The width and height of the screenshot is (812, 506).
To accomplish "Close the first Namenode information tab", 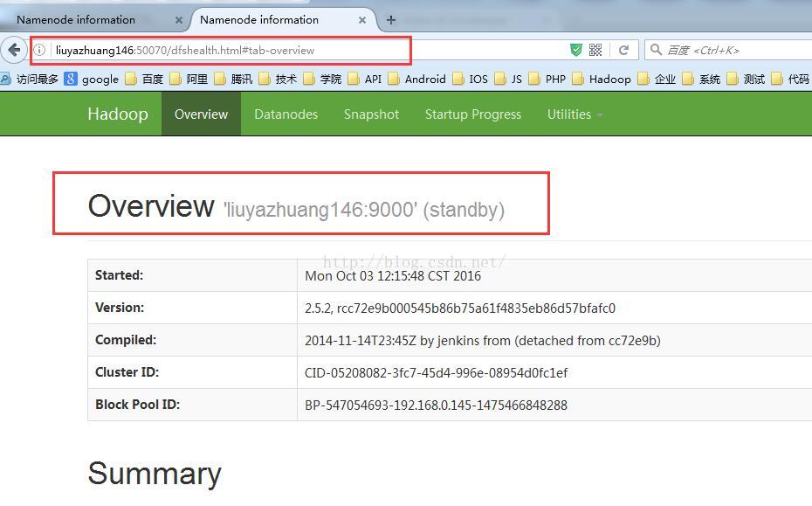I will tap(178, 20).
